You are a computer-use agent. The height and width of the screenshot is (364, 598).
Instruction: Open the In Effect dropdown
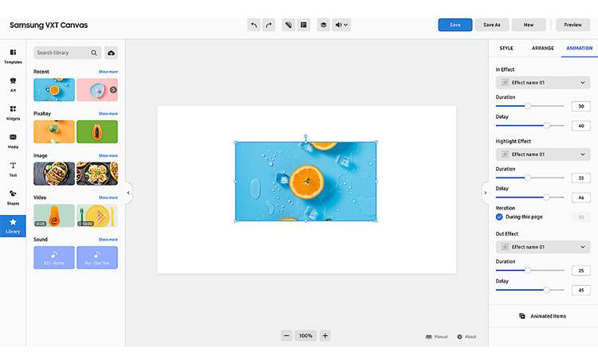tap(542, 82)
